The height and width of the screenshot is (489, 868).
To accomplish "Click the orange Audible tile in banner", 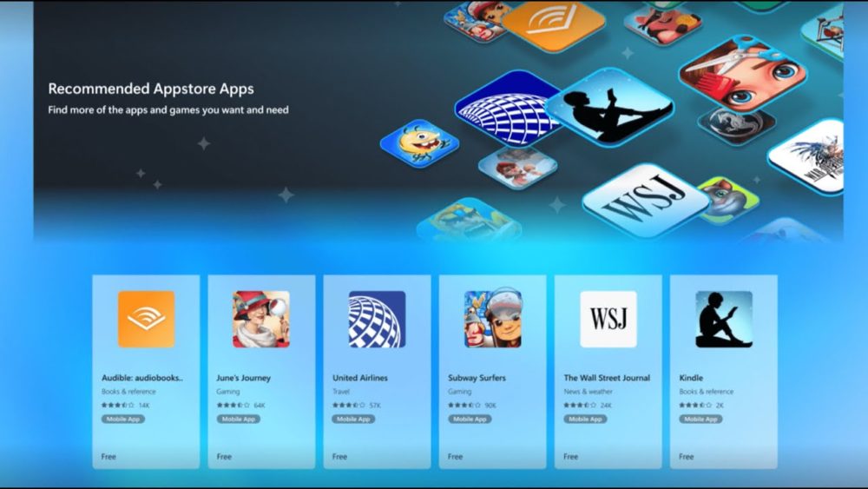I will [554, 23].
